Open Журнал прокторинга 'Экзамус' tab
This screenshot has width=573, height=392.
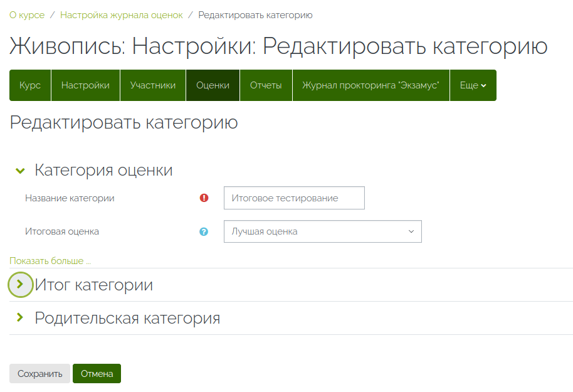click(371, 85)
